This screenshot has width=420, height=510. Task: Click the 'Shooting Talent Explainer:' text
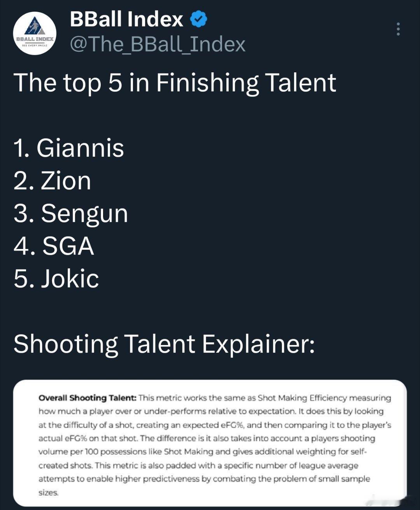pyautogui.click(x=164, y=344)
